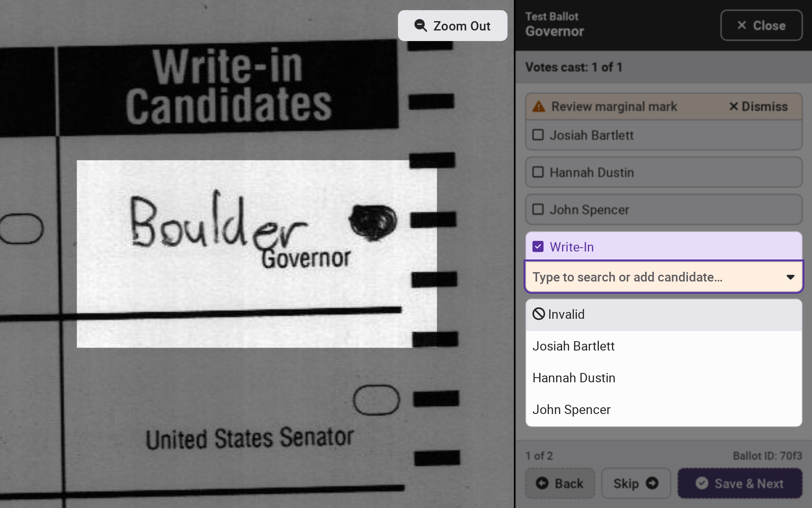The height and width of the screenshot is (508, 812).
Task: Check the John Spencer checkbox
Action: [x=538, y=210]
